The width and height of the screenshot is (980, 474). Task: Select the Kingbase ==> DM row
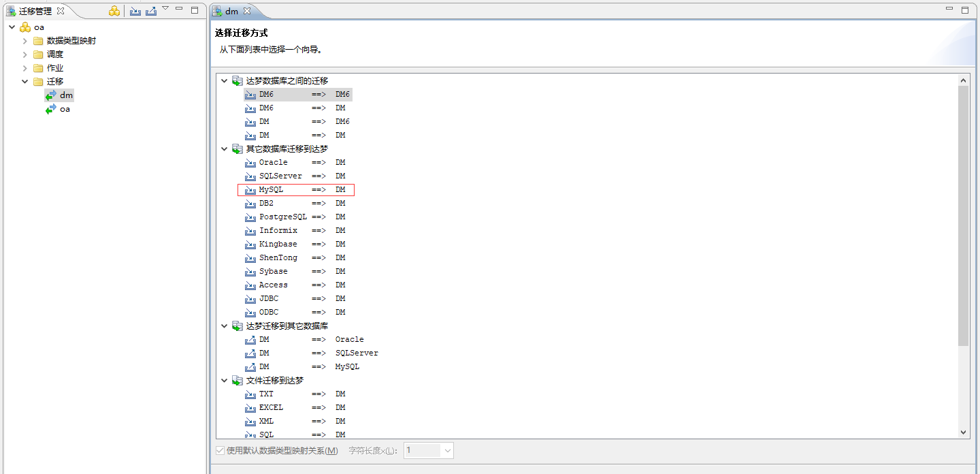coord(296,244)
